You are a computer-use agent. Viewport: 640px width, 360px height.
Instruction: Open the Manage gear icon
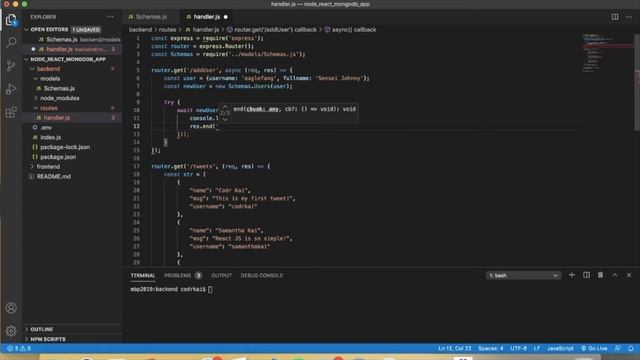11,331
